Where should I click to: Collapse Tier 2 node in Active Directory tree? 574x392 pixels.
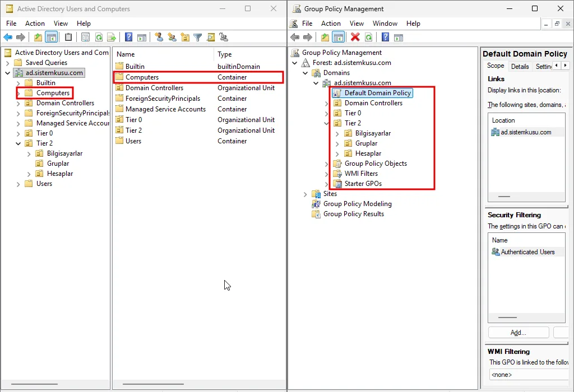18,143
